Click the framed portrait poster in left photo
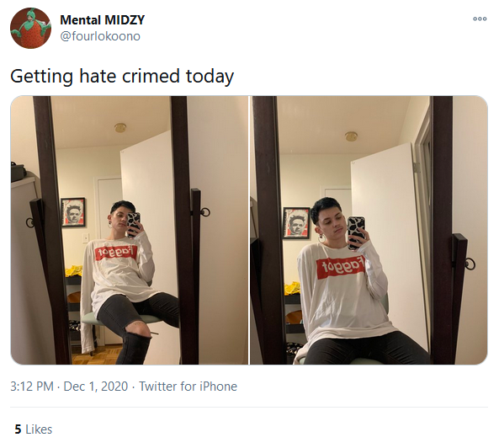The height and width of the screenshot is (448, 499). (x=73, y=212)
